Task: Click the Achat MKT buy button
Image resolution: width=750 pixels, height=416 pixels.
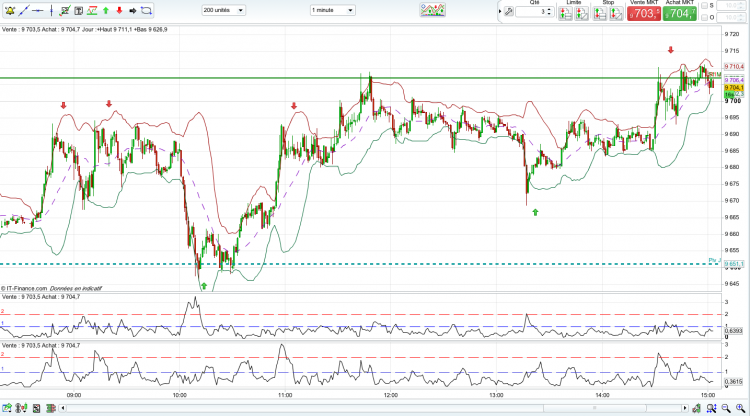Action: pos(680,13)
